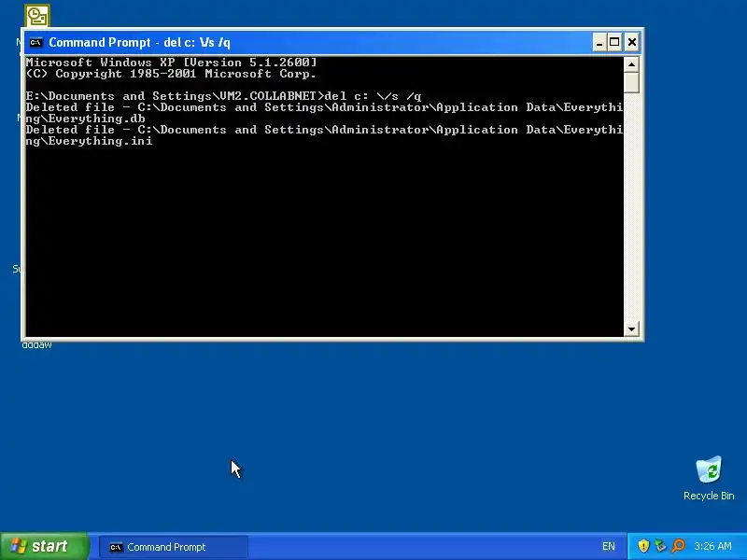Click the 3:26 AM system clock
The width and height of the screenshot is (747, 560).
[712, 546]
